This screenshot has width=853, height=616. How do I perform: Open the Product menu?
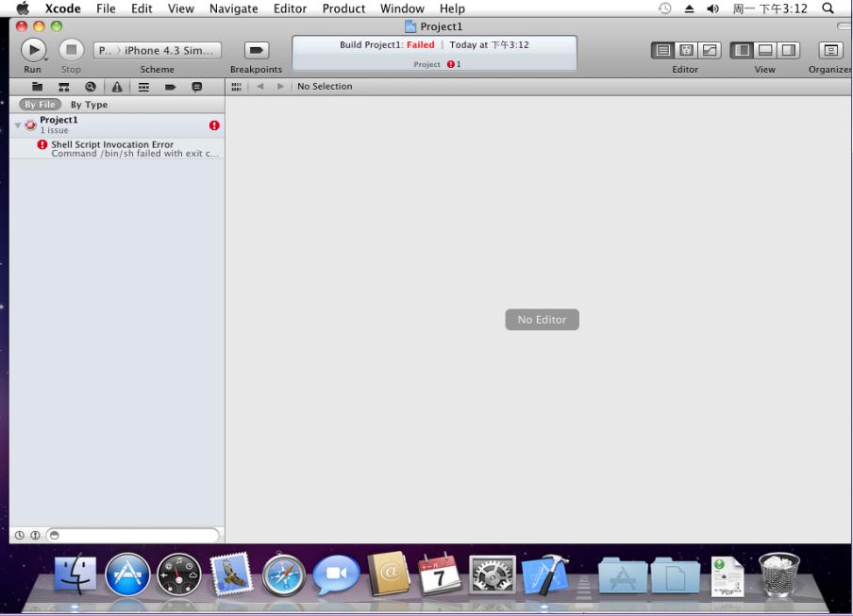pos(343,8)
